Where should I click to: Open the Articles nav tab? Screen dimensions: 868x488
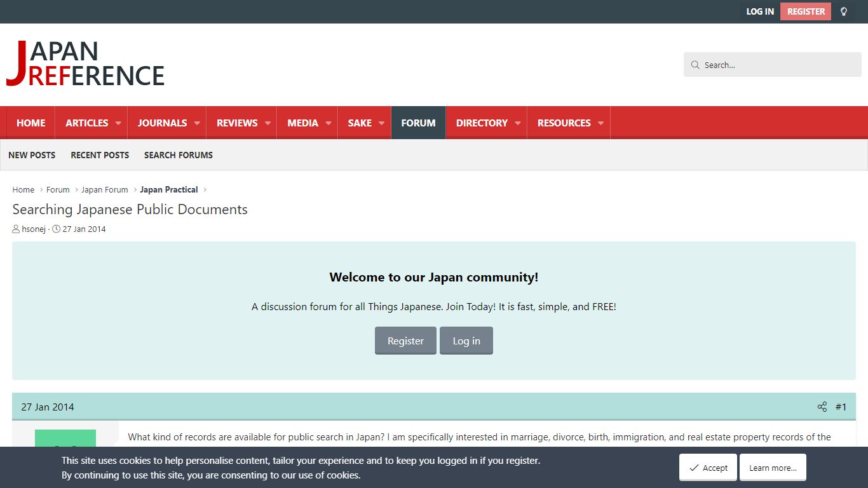coord(87,123)
